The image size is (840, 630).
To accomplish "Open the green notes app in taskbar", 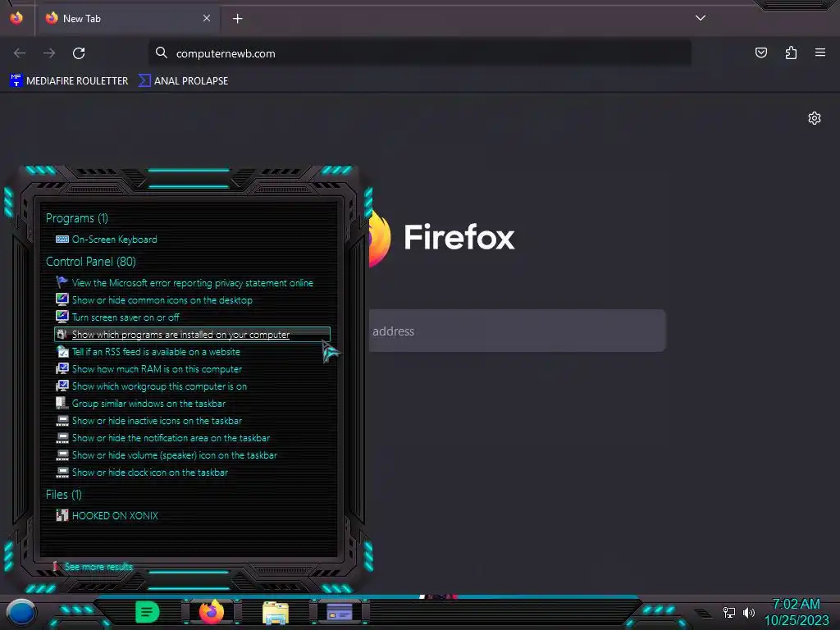I will coord(148,612).
